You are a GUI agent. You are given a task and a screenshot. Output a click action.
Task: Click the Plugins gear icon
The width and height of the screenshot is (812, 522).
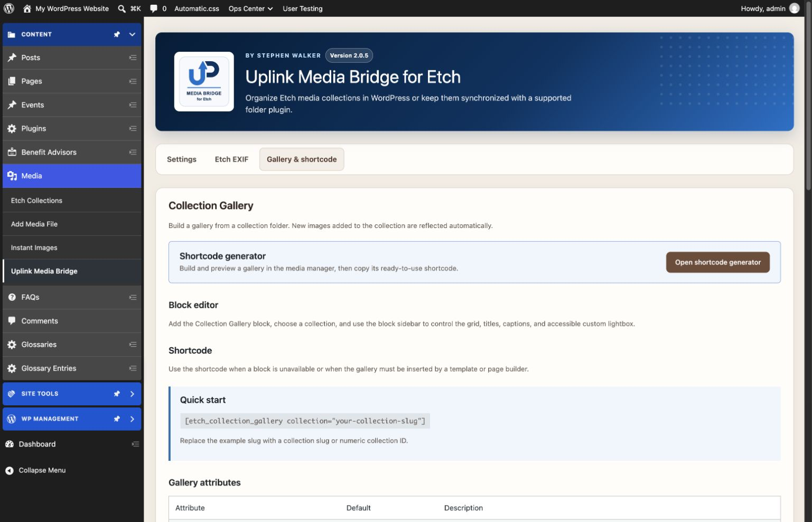point(12,128)
